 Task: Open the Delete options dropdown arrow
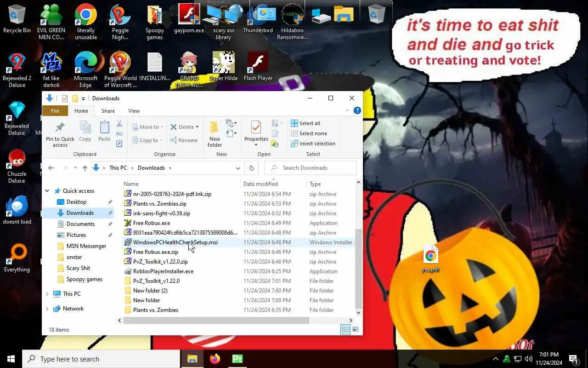[x=197, y=127]
